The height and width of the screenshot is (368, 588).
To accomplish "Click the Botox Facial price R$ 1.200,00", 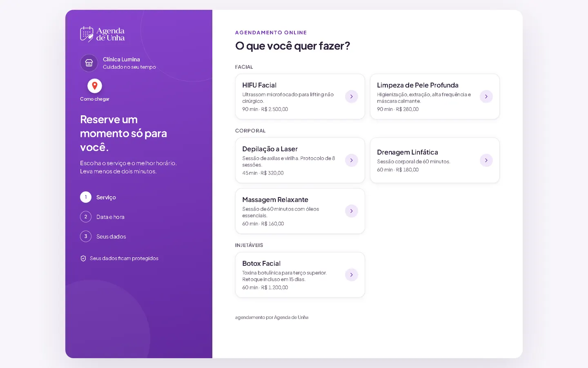I will (274, 287).
